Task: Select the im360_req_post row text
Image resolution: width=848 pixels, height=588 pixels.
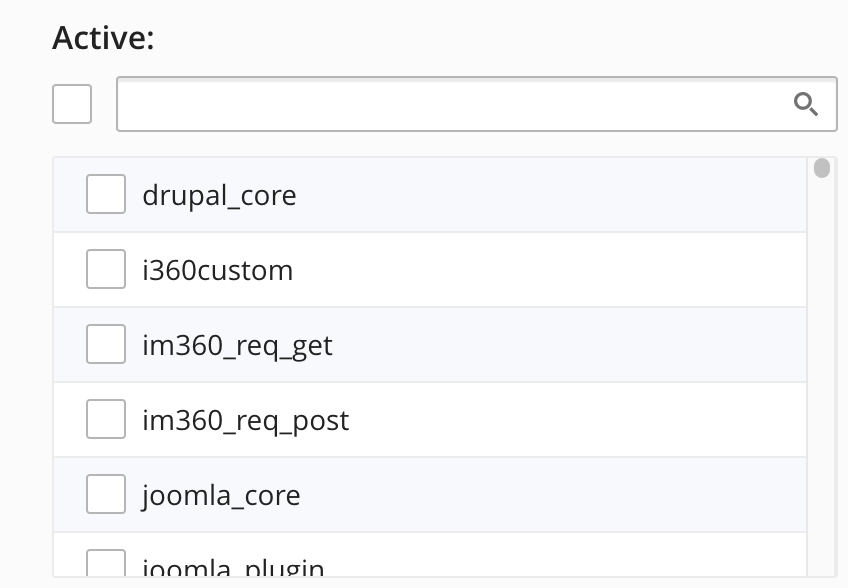Action: coord(246,421)
